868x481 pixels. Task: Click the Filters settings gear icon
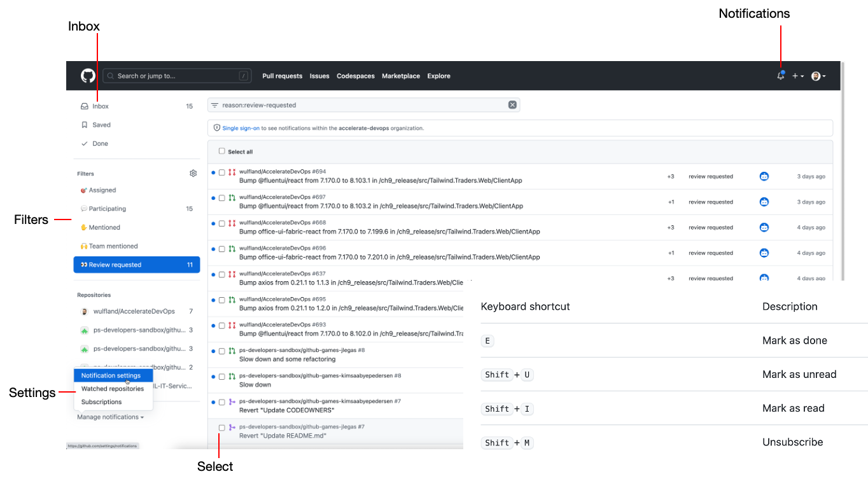click(193, 173)
